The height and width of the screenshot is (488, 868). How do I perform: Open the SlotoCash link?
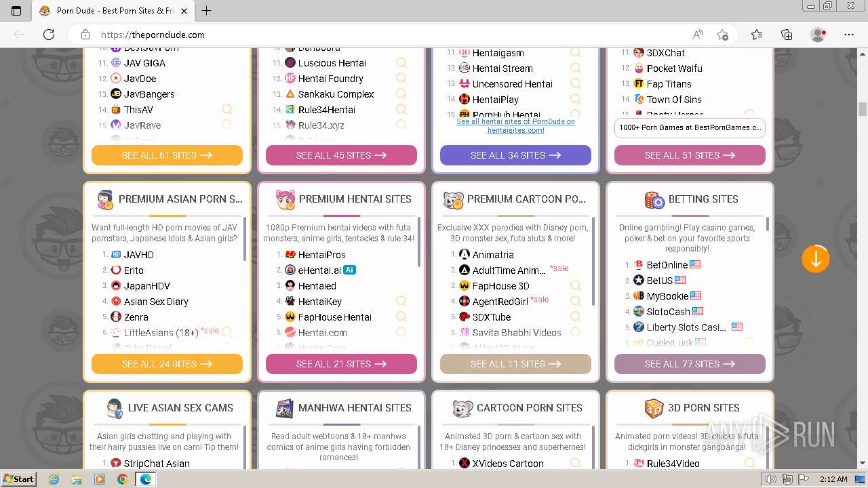(x=668, y=311)
